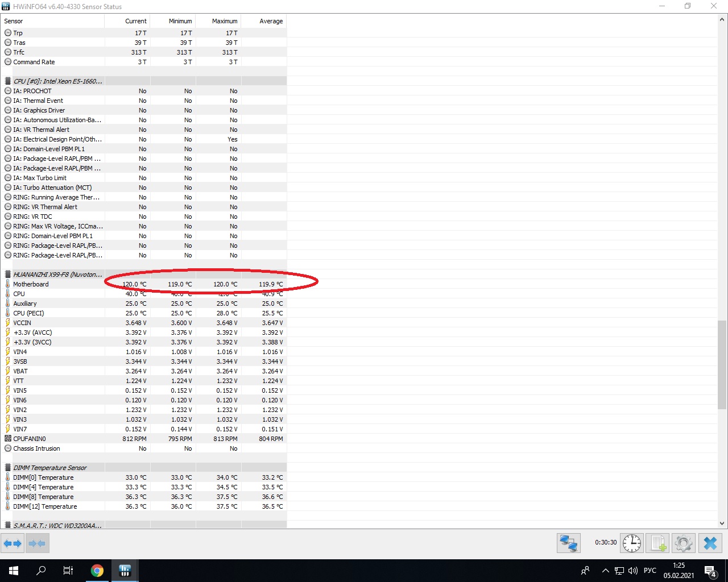Click the Maximum column header
This screenshot has height=582, width=728.
(218, 21)
